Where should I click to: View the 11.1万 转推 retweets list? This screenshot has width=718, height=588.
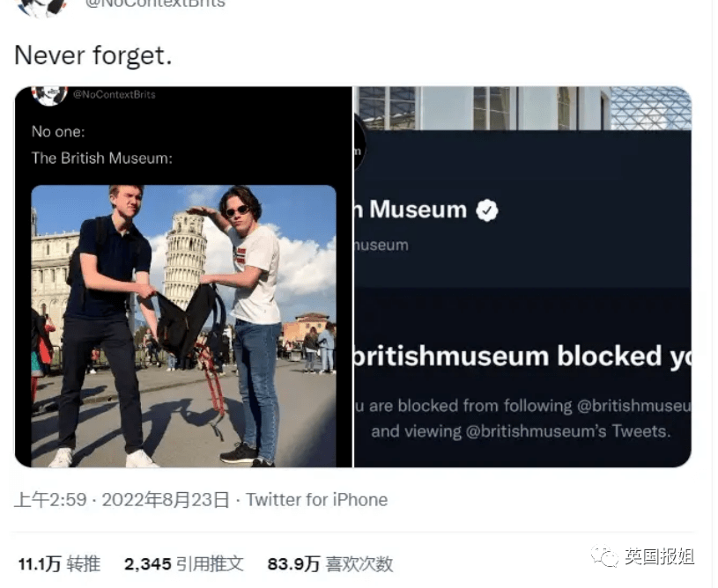point(60,563)
